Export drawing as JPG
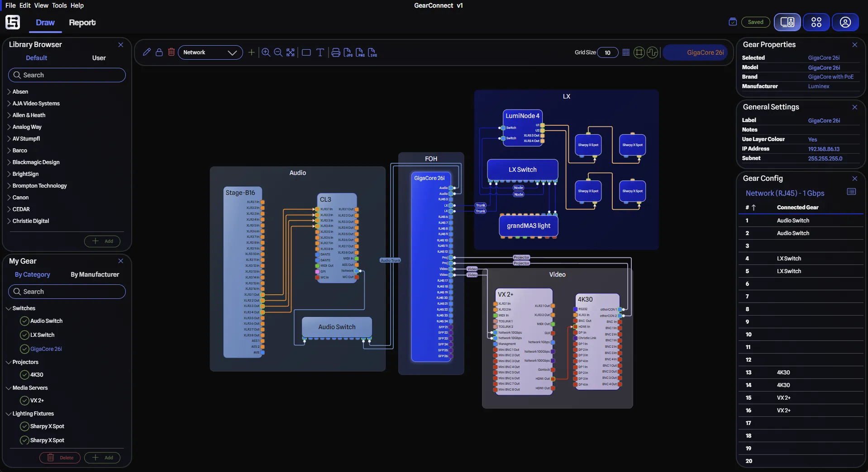 (348, 52)
